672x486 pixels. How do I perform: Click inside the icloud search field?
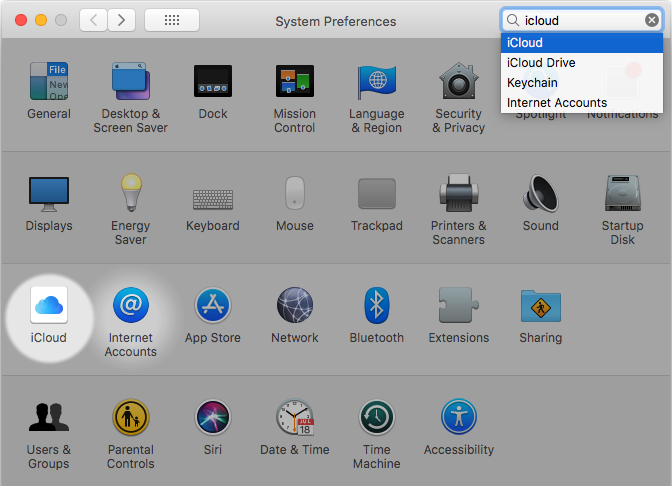click(582, 20)
